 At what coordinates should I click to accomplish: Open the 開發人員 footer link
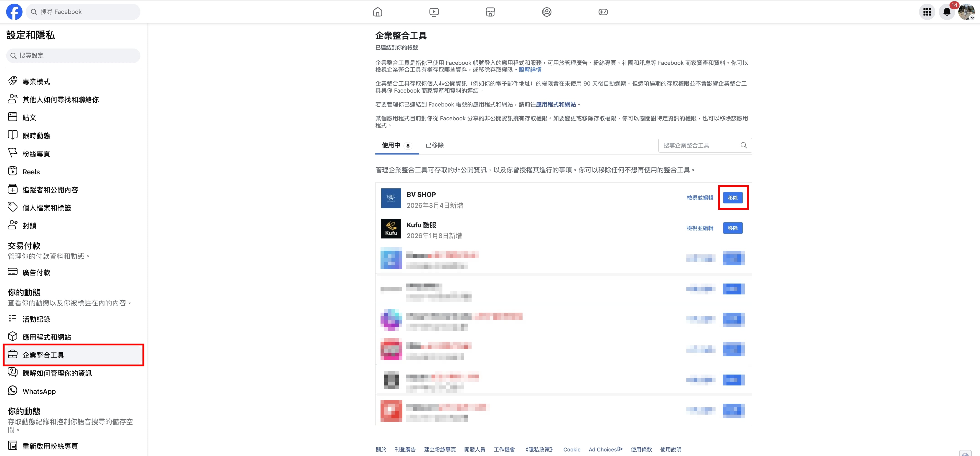click(474, 450)
